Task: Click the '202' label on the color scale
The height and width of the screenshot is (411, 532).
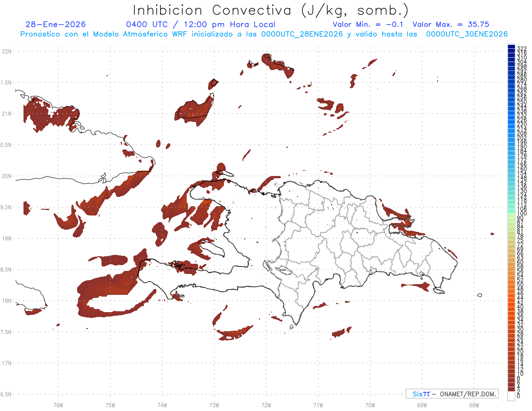Action: 521,137
